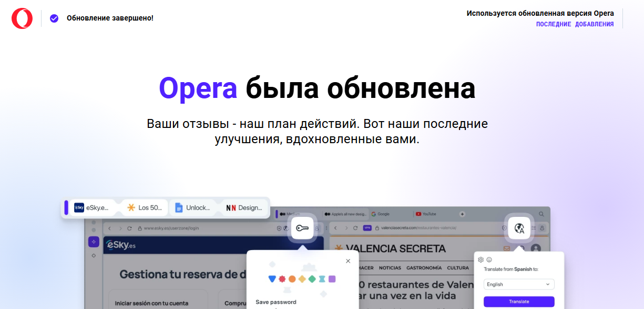Screen dimensions: 644x309
Task: Click the VPN badge in address bar
Action: pyautogui.click(x=367, y=228)
